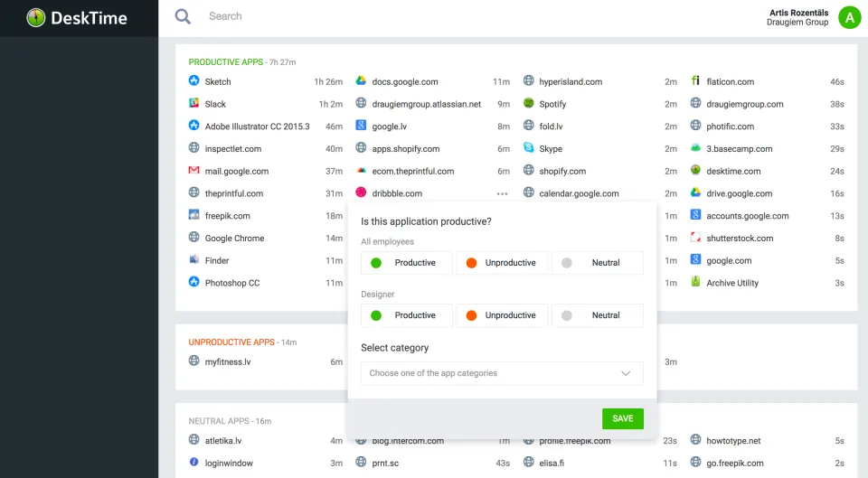This screenshot has width=868, height=478.
Task: Select the hyperisland.com row
Action: pos(600,82)
